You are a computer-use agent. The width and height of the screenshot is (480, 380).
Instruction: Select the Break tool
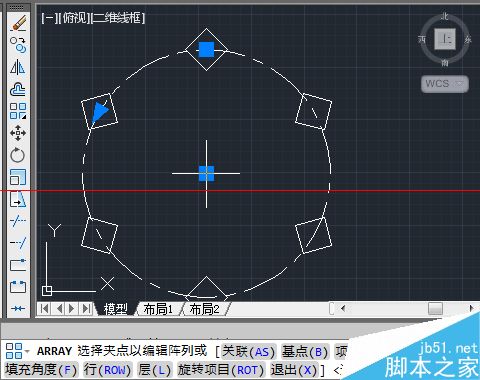click(x=18, y=287)
